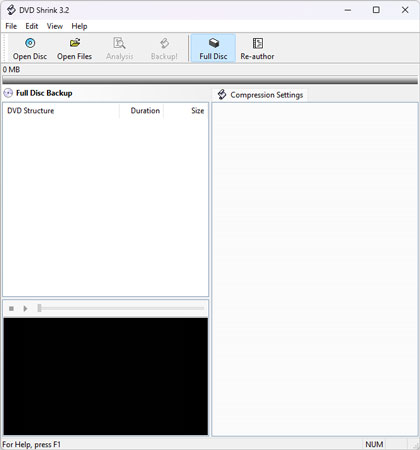The width and height of the screenshot is (420, 450).
Task: Click the 'For Help, press F1' status text
Action: (31, 445)
